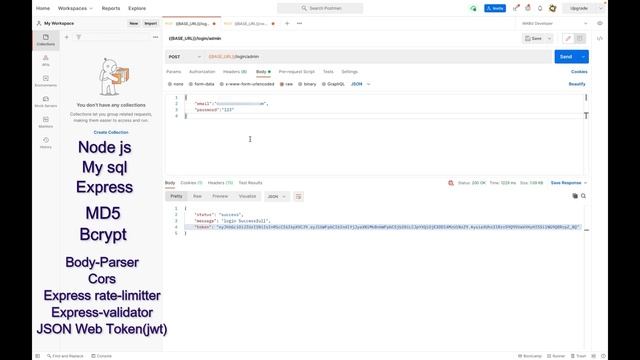The height and width of the screenshot is (360, 640).
Task: Open the Reports menu item
Action: [x=111, y=8]
